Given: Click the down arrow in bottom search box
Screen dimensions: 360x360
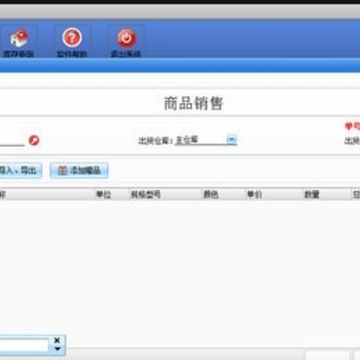Looking at the screenshot, I should point(57,349).
